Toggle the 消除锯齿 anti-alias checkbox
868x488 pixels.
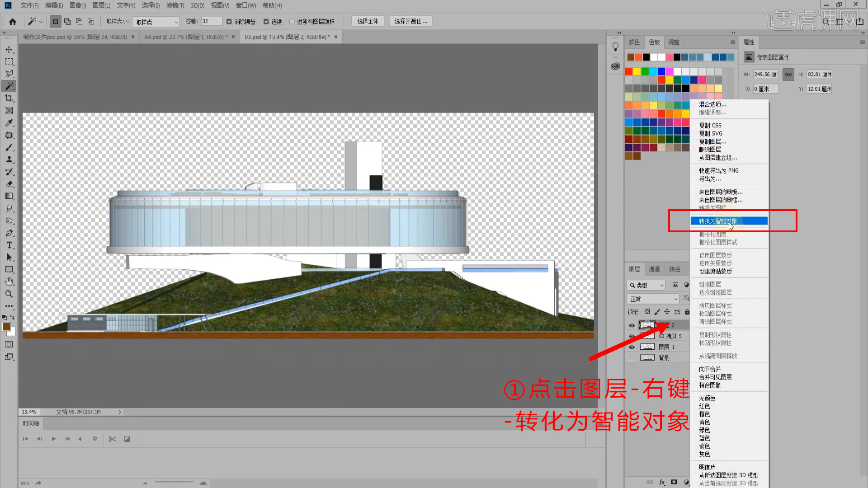click(x=229, y=21)
